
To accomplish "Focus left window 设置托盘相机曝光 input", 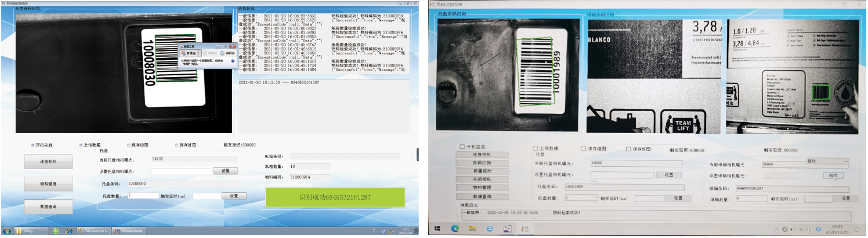I will point(182,171).
